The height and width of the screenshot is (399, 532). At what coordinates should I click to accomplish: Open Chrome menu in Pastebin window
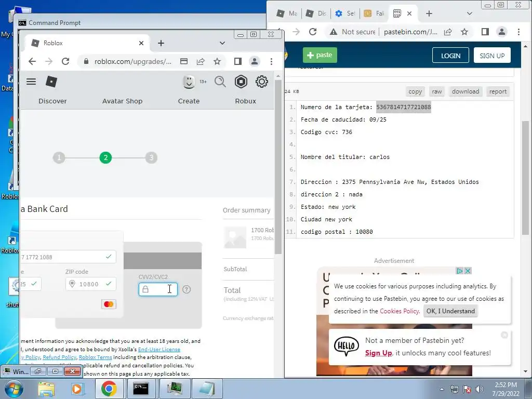[x=518, y=32]
